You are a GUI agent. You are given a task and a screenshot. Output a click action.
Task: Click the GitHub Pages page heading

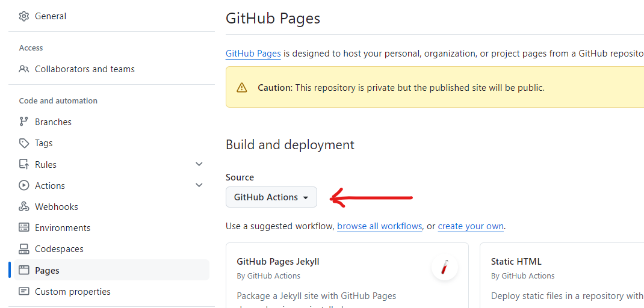[x=273, y=19]
